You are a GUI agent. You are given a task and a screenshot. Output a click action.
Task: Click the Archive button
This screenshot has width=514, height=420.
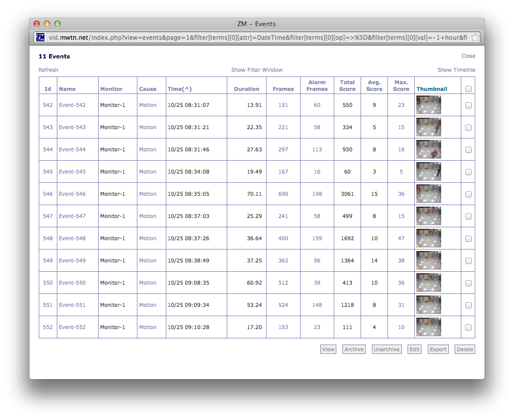tap(354, 350)
